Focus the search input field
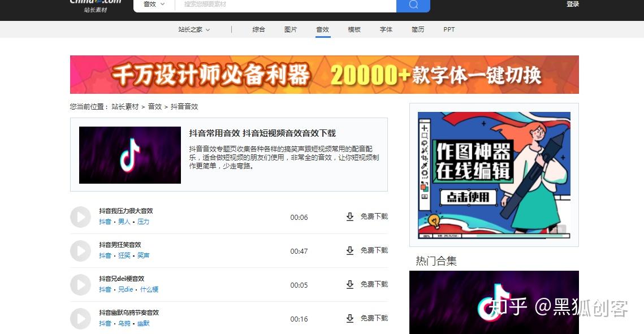 click(x=286, y=5)
